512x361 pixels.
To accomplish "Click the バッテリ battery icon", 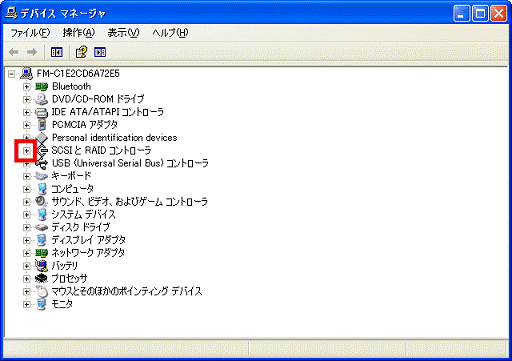I will coord(42,266).
